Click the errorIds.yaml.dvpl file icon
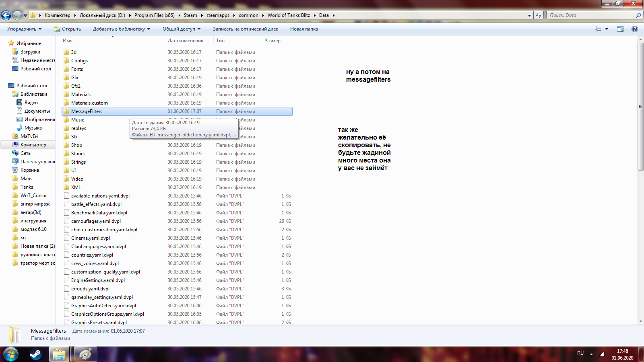644x362 pixels. pyautogui.click(x=66, y=289)
